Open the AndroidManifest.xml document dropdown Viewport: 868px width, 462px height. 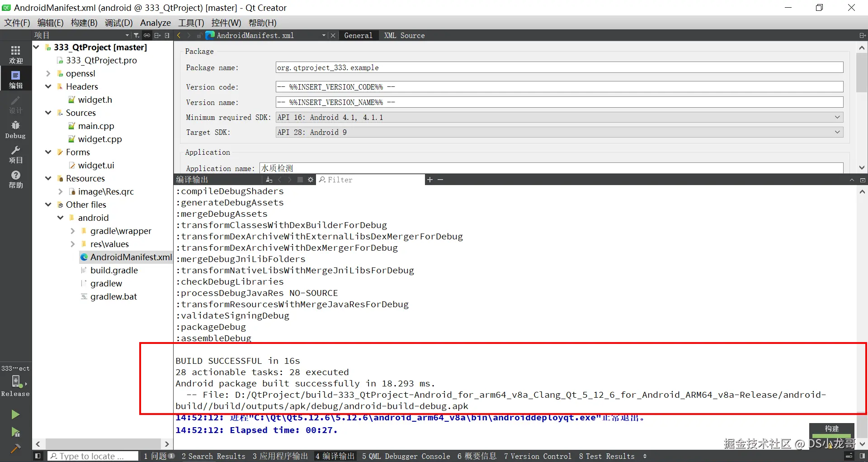tap(324, 35)
